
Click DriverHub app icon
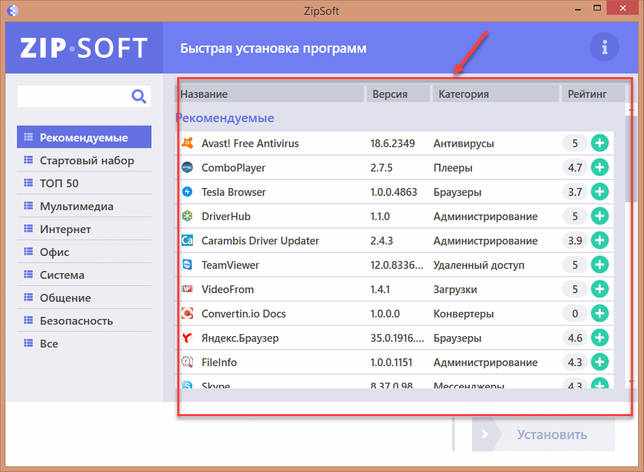pyautogui.click(x=187, y=216)
